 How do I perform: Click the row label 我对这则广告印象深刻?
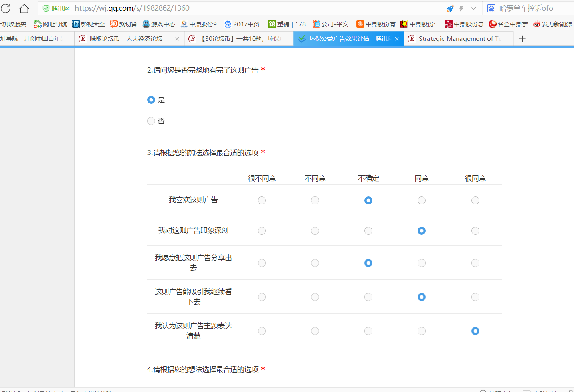click(x=193, y=230)
